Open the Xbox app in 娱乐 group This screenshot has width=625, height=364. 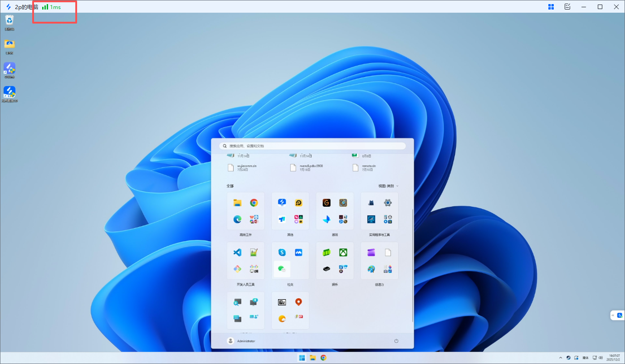tap(343, 252)
